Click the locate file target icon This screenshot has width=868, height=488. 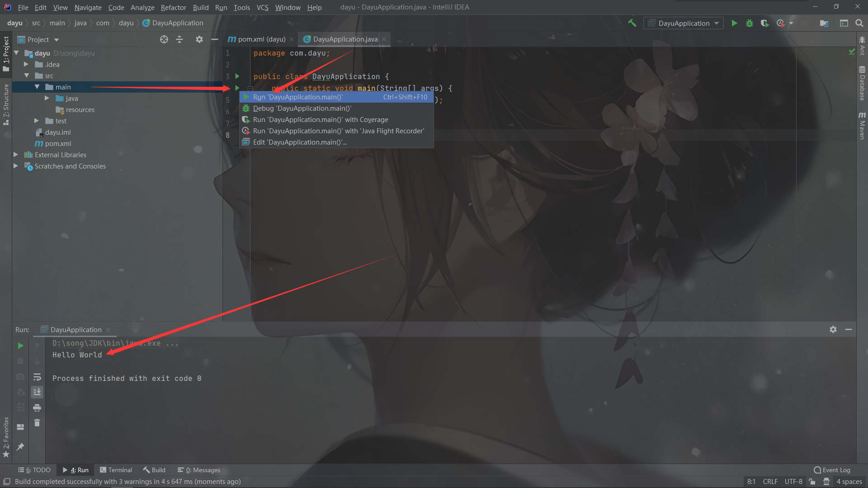pos(164,39)
